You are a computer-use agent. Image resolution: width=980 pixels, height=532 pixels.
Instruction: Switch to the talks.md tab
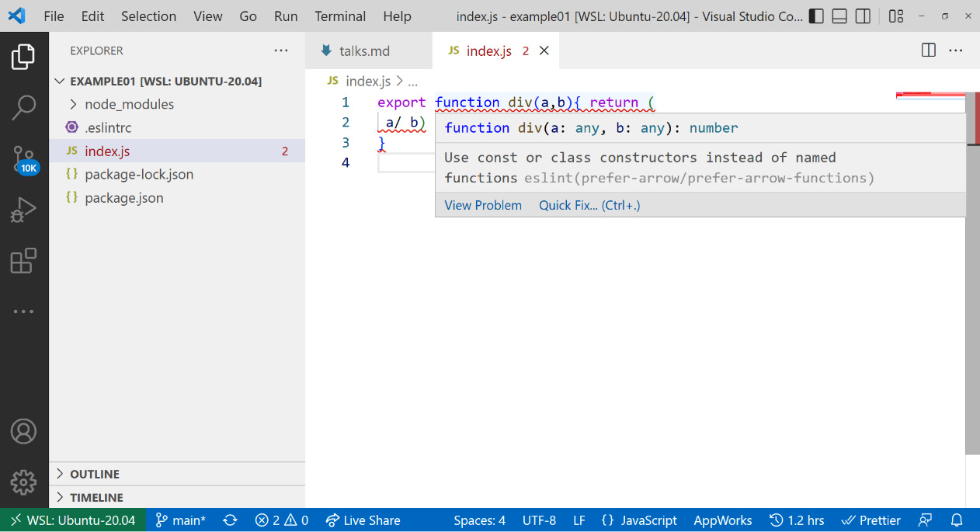[x=365, y=50]
